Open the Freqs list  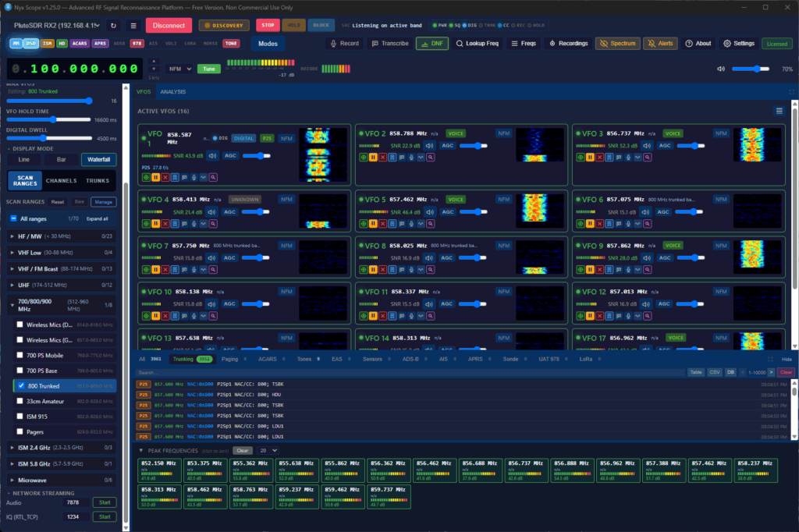coord(524,44)
